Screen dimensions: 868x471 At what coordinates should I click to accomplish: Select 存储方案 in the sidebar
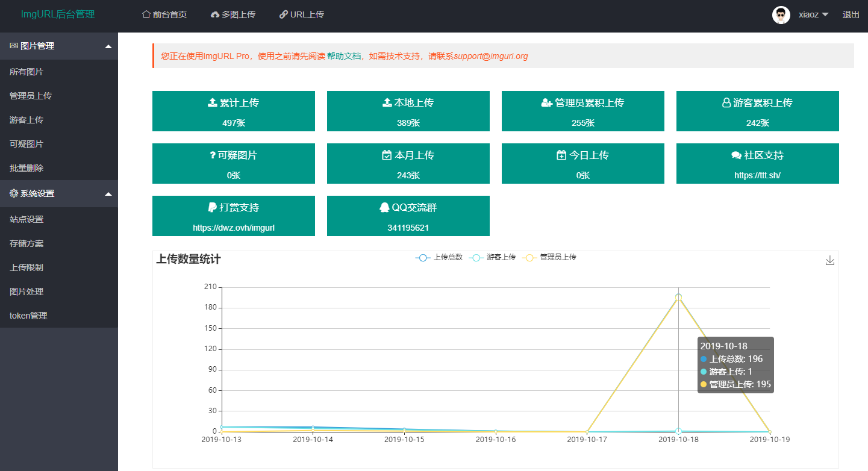click(27, 243)
